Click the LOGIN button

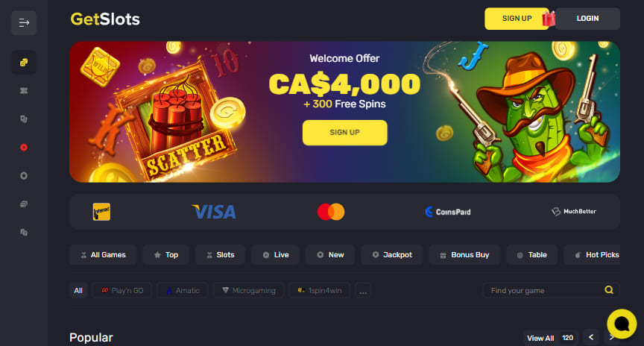[x=587, y=19]
